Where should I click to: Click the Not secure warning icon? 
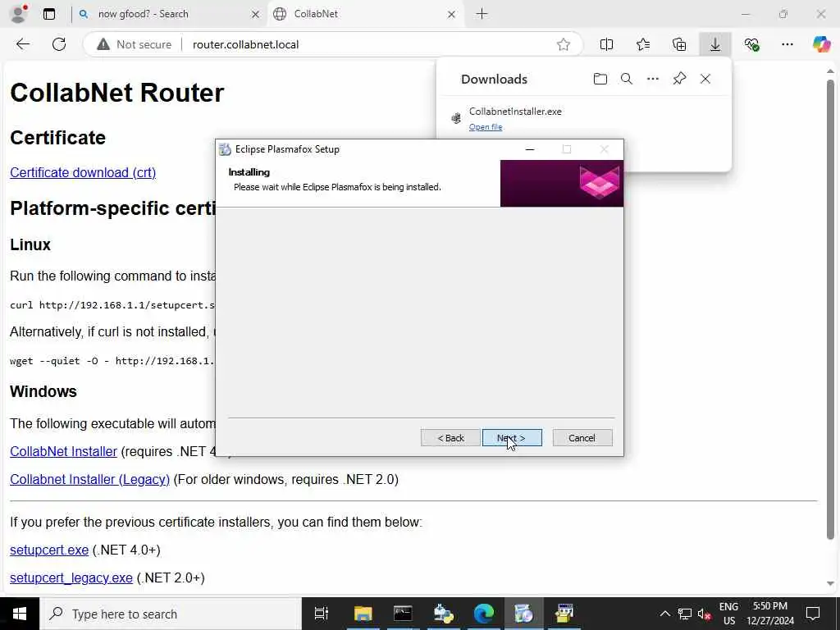tap(103, 44)
